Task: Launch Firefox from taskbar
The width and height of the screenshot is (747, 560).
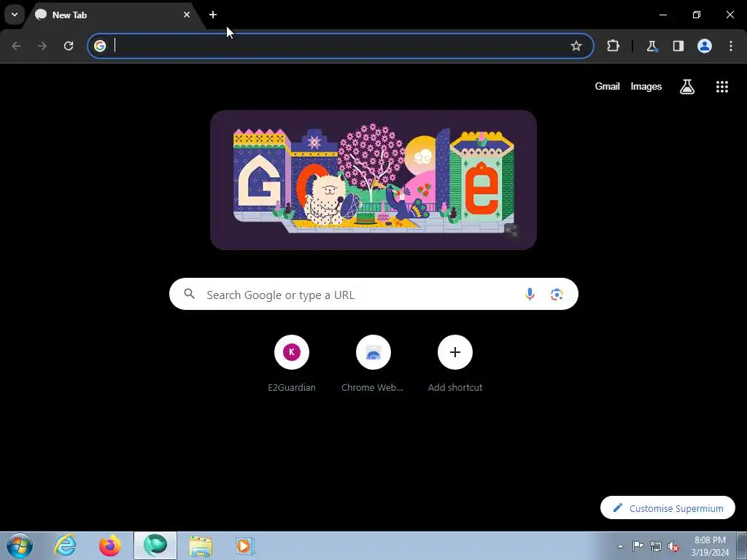Action: coord(110,545)
